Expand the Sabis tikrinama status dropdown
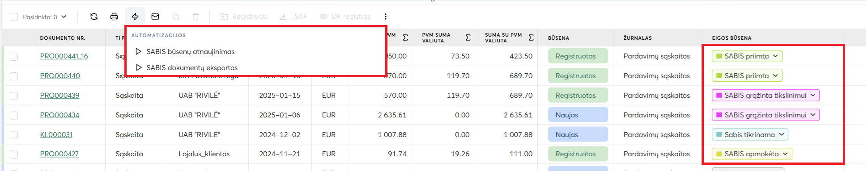The image size is (868, 171). [x=750, y=134]
